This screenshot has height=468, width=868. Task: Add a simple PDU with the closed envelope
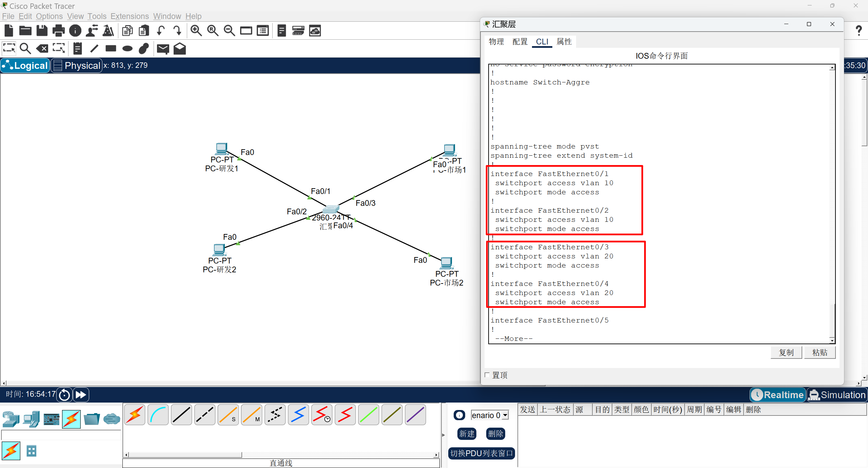coord(163,49)
